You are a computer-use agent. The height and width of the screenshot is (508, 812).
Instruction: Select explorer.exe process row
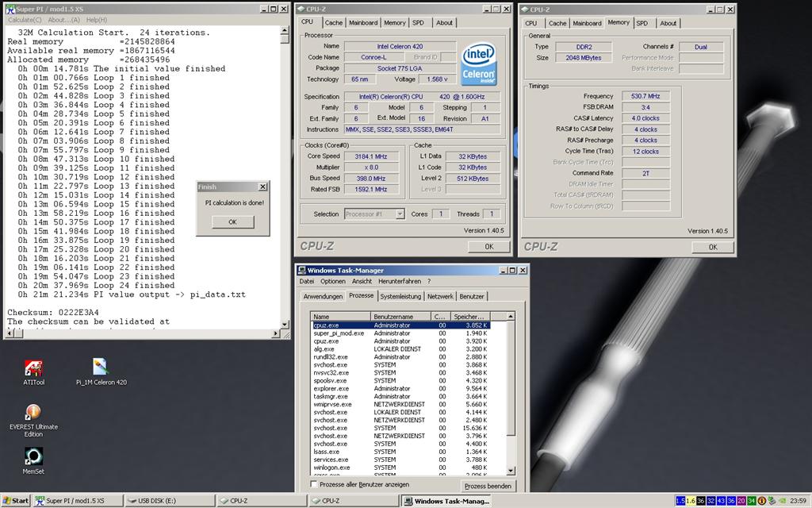pos(400,388)
